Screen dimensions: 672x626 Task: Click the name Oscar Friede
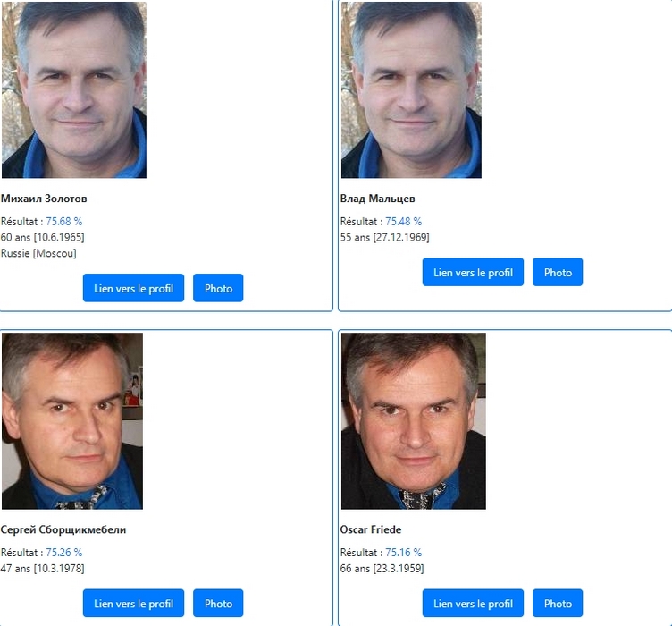coord(371,529)
